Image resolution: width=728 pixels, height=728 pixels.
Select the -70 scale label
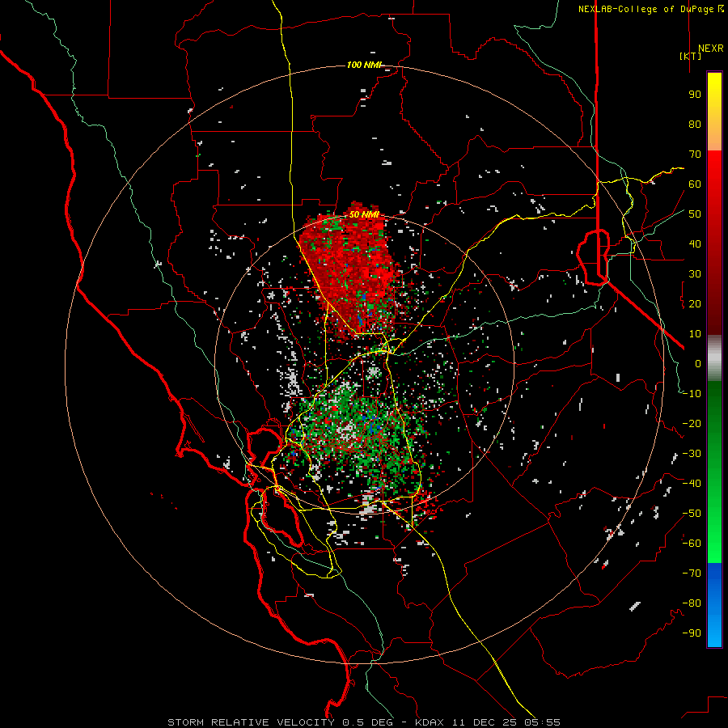(692, 574)
